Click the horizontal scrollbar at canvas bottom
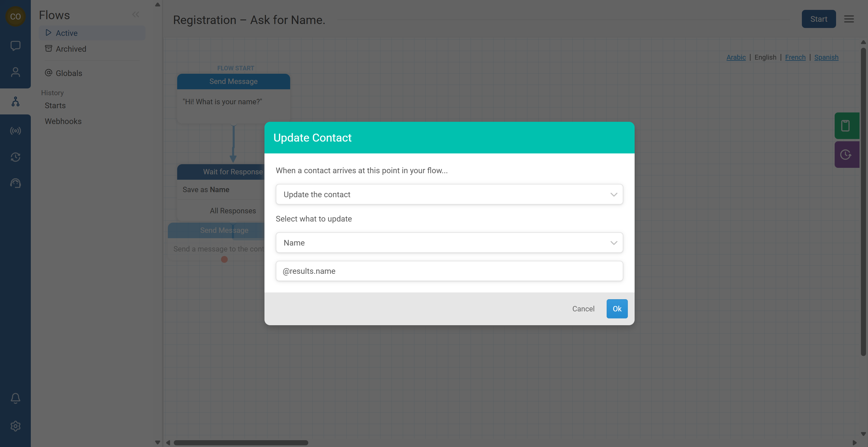The image size is (868, 447). pos(240,443)
